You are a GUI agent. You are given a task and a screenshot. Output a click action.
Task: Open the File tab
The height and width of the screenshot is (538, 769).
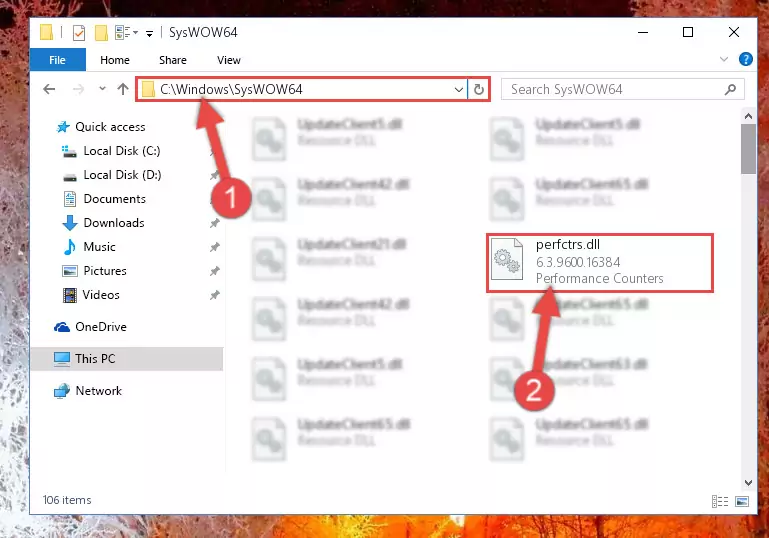[x=57, y=60]
